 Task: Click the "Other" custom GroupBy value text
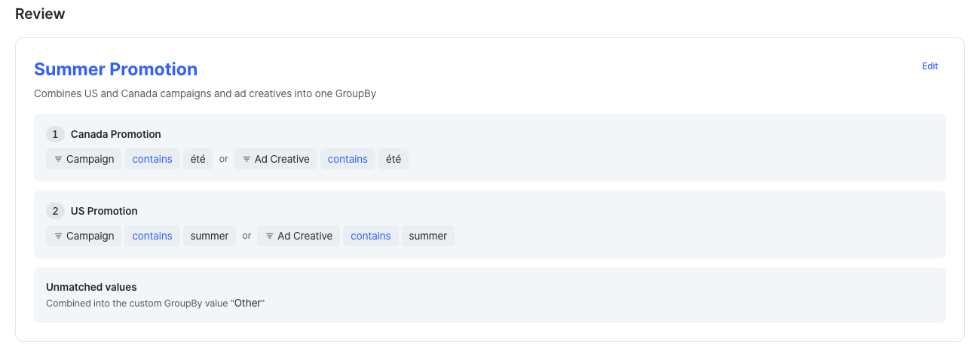248,303
